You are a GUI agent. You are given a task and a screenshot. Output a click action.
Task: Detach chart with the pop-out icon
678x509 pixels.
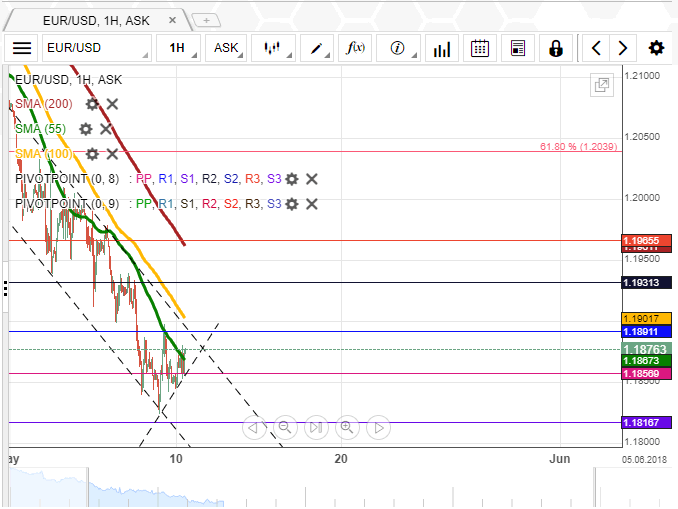click(x=601, y=86)
